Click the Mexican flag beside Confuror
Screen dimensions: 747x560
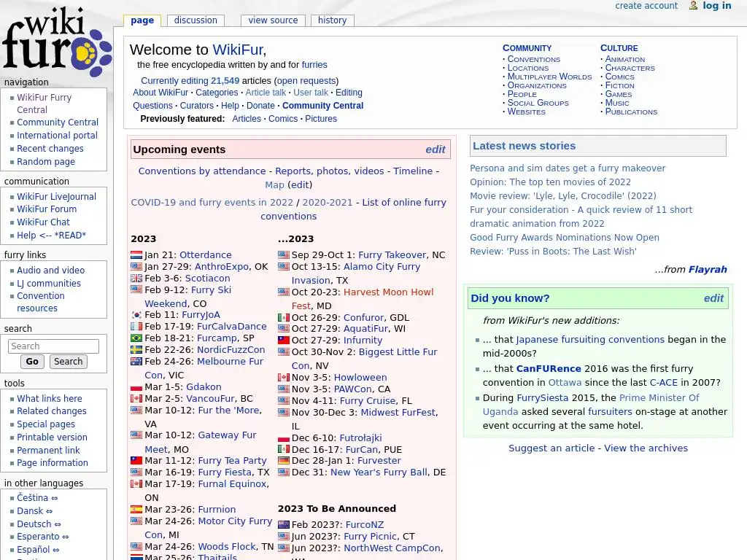tap(284, 318)
